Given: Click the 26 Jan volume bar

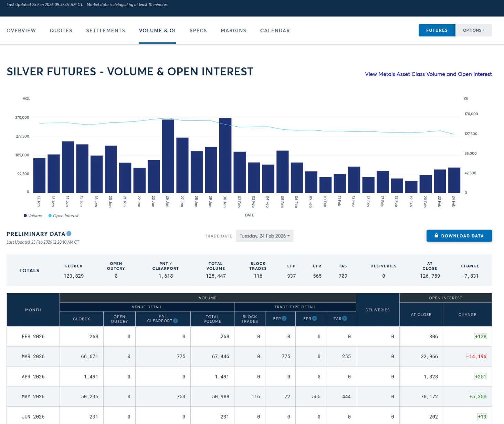Looking at the screenshot, I should (x=168, y=156).
